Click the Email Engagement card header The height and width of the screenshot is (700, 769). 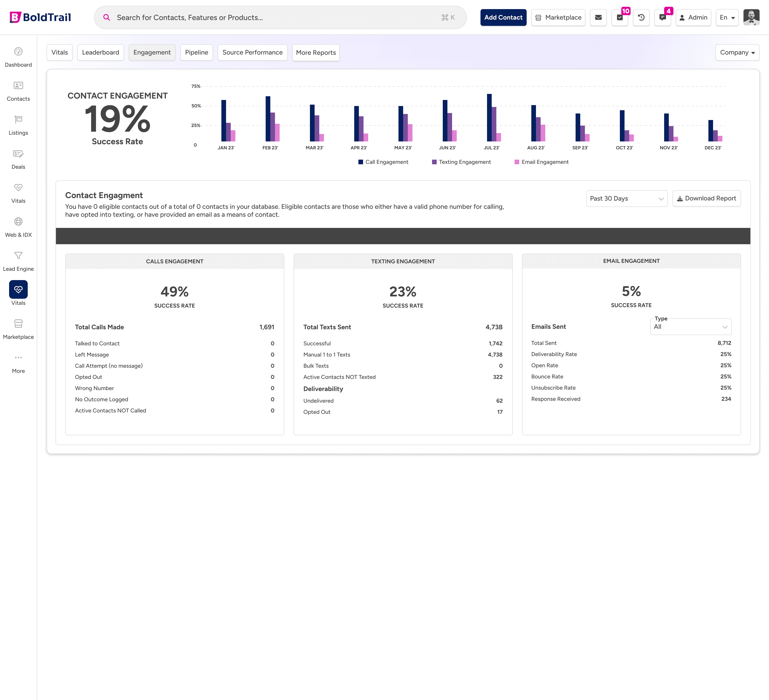(631, 261)
